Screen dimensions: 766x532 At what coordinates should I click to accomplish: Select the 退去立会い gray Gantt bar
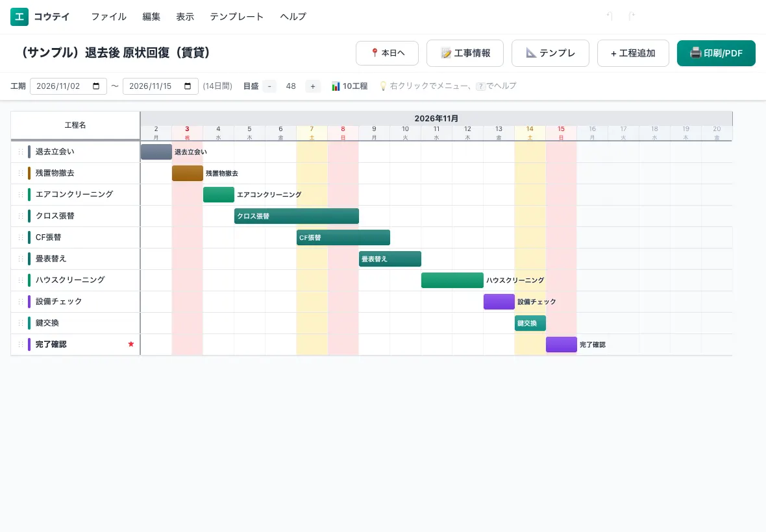coord(156,152)
